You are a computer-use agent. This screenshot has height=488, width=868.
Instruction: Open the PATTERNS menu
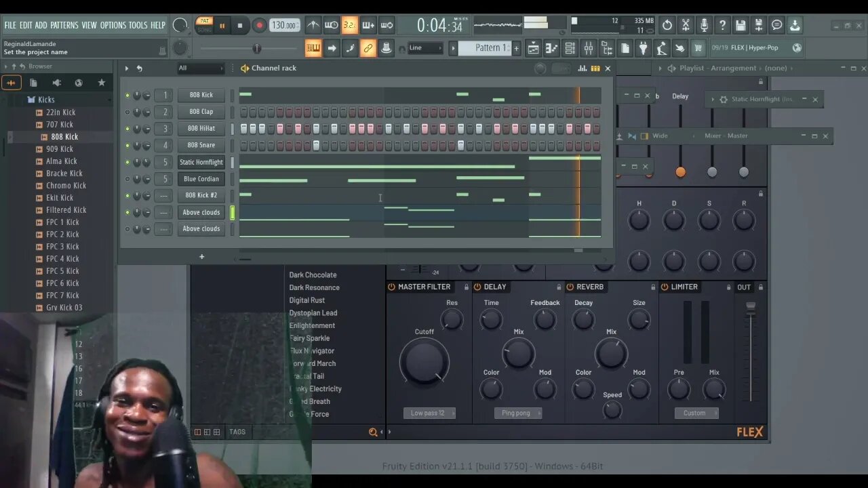tap(64, 26)
